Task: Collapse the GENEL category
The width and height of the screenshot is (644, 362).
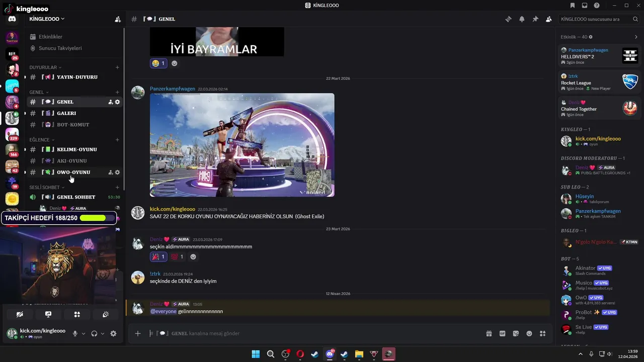Action: click(39, 93)
